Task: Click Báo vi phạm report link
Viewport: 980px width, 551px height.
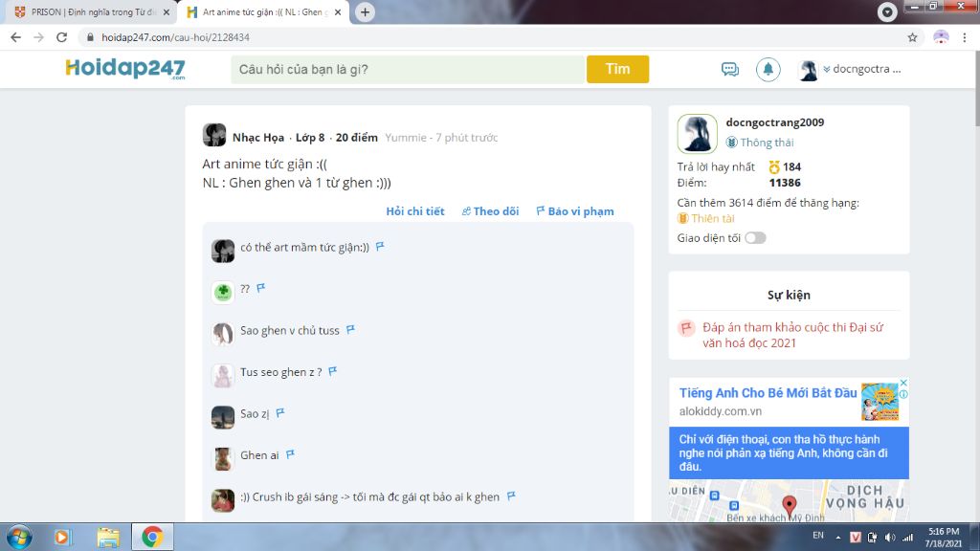Action: pyautogui.click(x=575, y=211)
